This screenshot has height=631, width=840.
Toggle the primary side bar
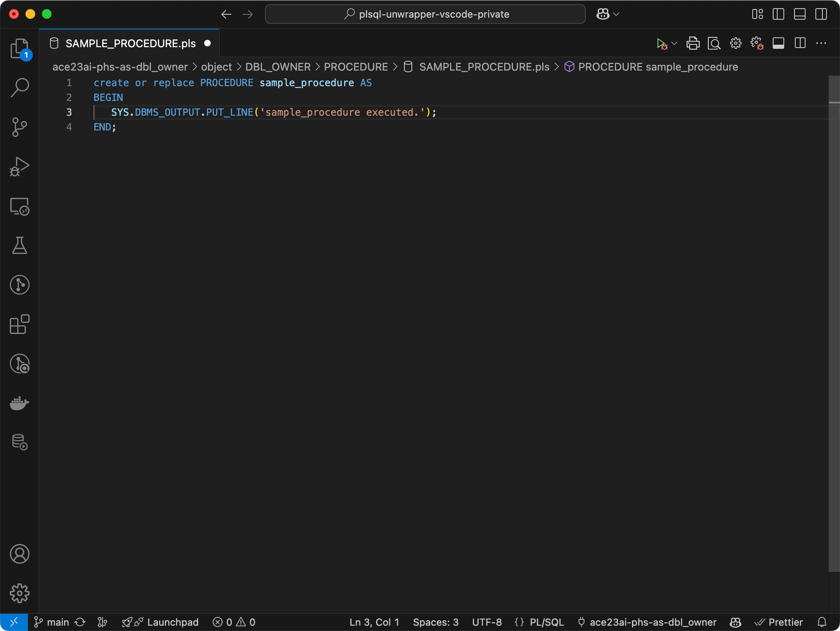click(778, 14)
